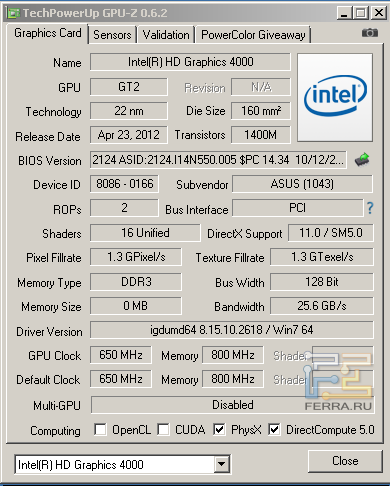Click the Close button
The height and width of the screenshot is (486, 390).
click(x=345, y=461)
